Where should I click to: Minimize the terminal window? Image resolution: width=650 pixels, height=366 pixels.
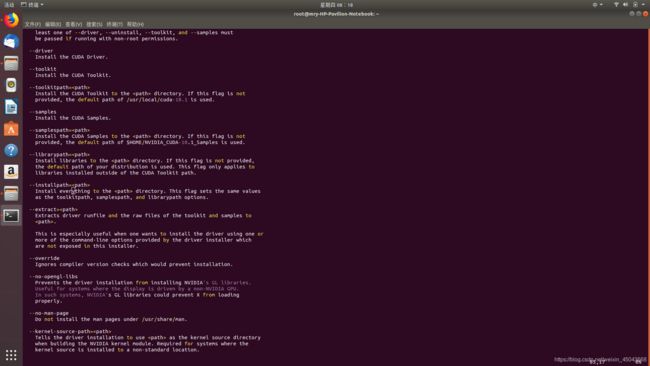point(631,14)
